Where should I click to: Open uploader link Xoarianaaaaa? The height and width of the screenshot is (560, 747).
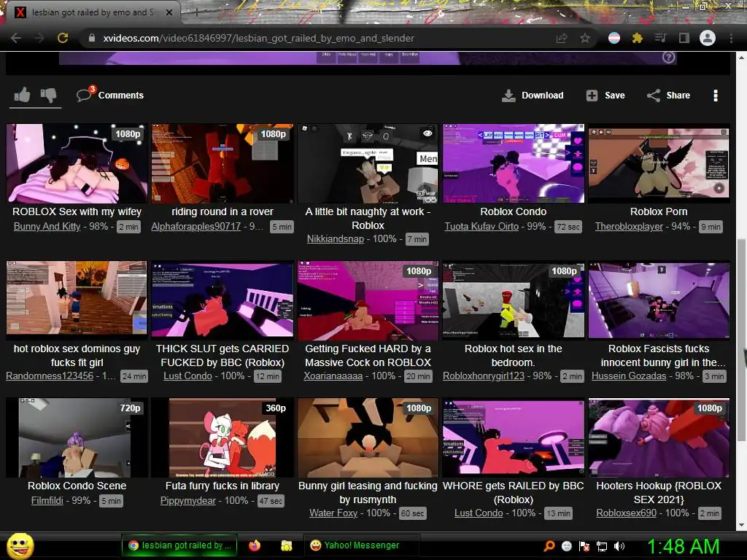[x=333, y=376]
